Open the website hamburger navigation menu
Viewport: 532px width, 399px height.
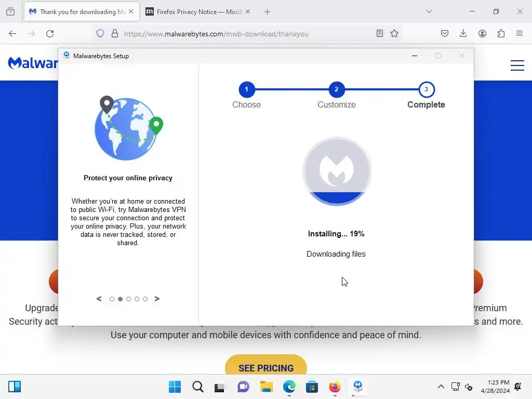coord(517,65)
